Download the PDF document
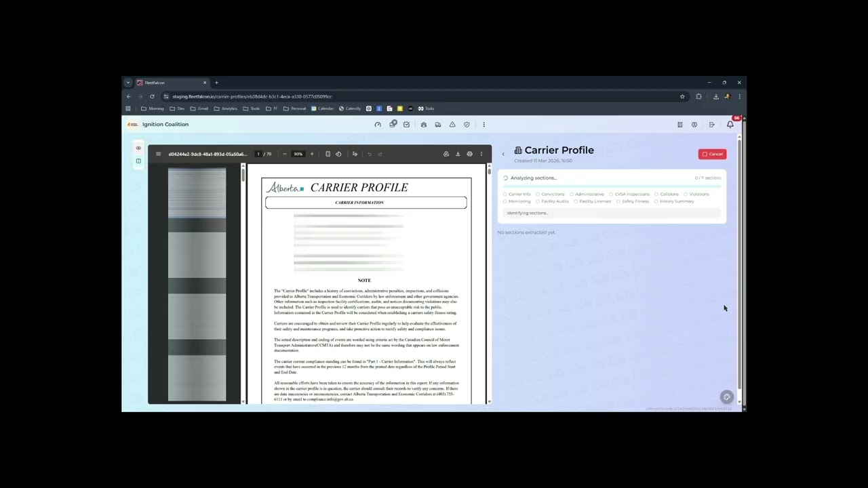 click(458, 154)
